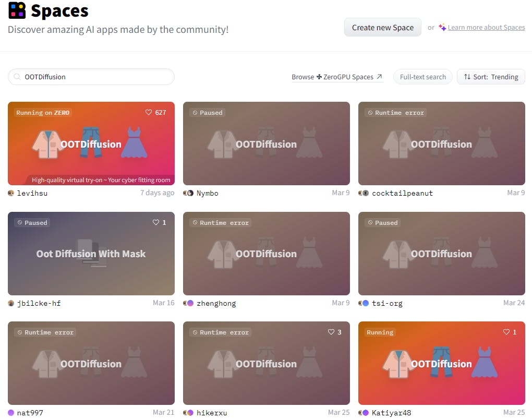Click the sort arrows icon
Viewport: 532px width, 419px height.
pos(467,77)
